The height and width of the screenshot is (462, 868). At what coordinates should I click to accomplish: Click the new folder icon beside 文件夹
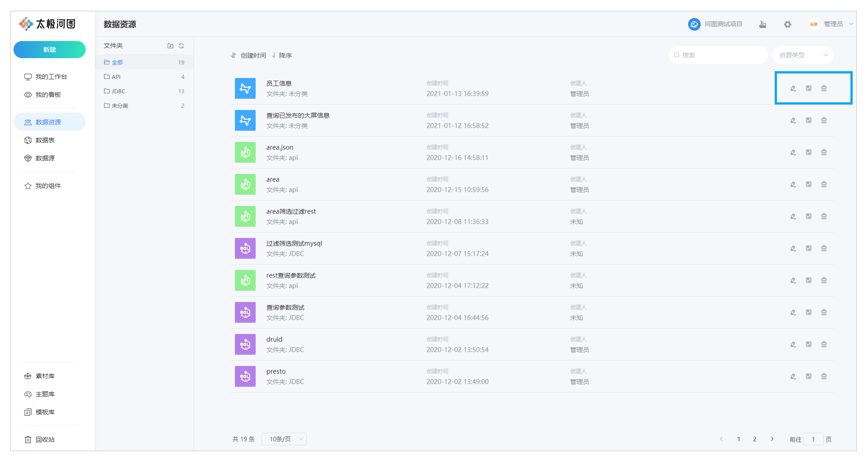[170, 46]
